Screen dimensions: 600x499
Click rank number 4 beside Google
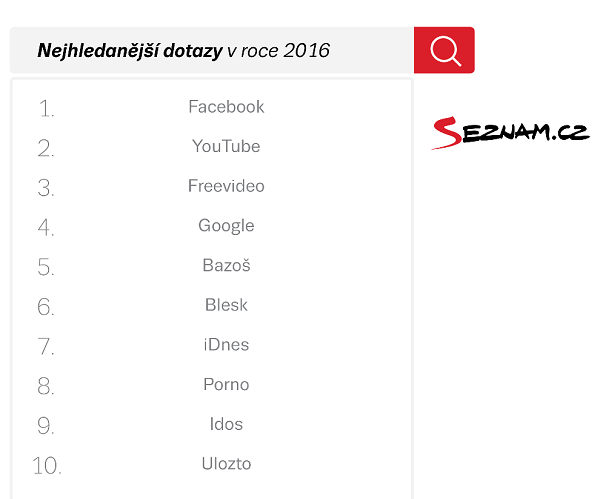[x=46, y=228]
